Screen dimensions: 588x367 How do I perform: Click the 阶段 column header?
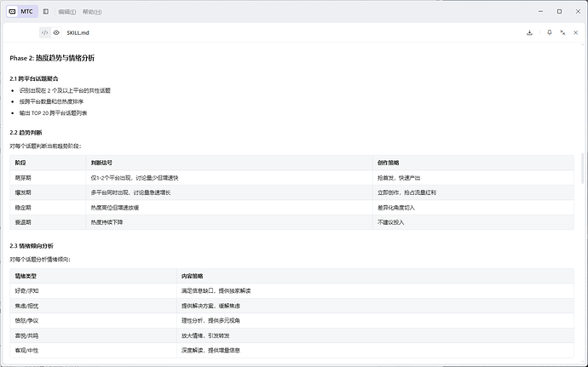pos(48,163)
